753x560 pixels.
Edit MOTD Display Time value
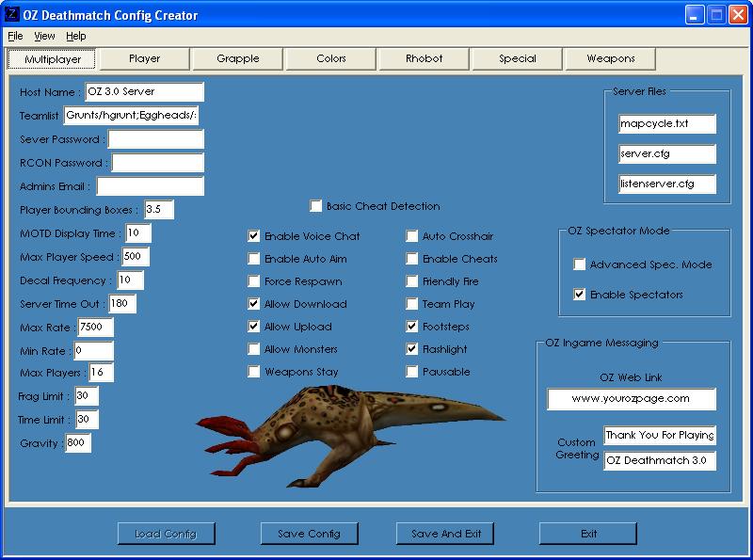tap(138, 232)
